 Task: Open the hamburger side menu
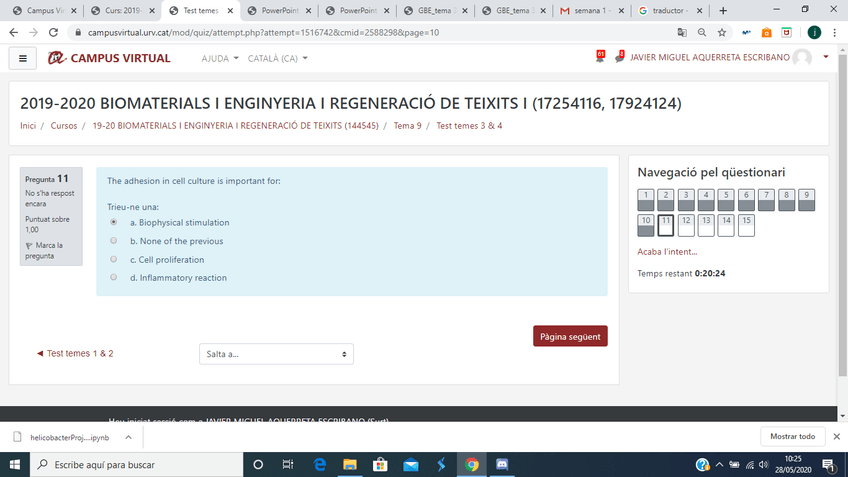[22, 58]
